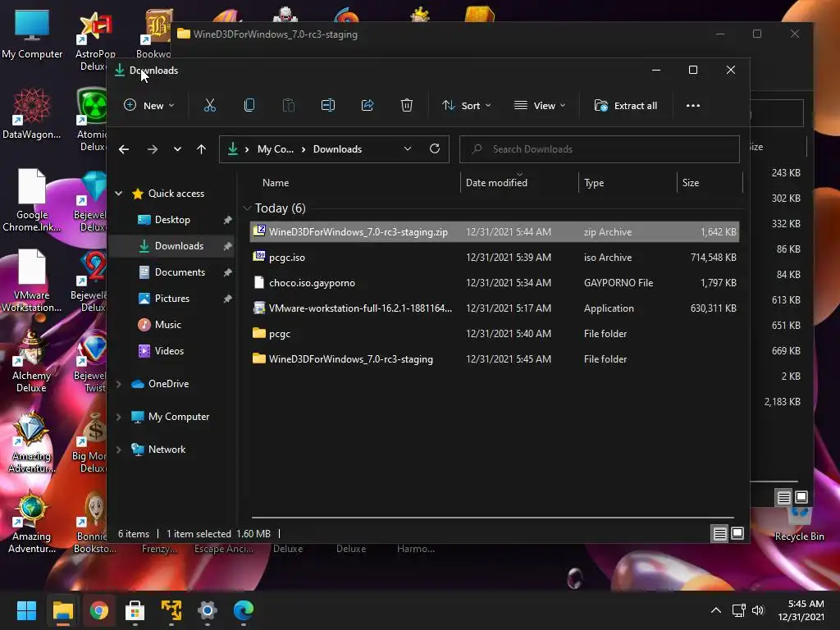Collapse the Quick access tree node
This screenshot has height=630, width=840.
(x=119, y=194)
